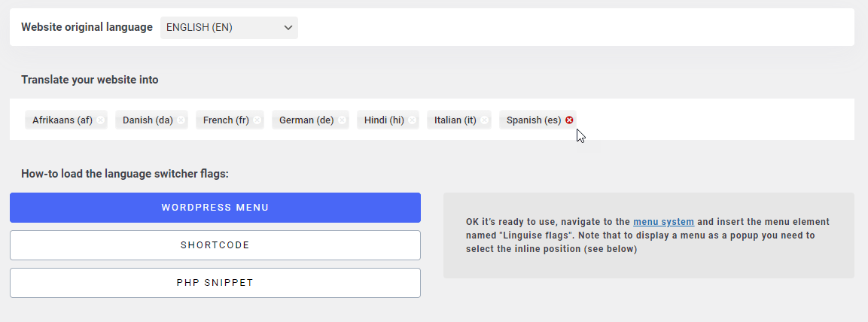
Task: Remove the Italian (it) language tag
Action: pos(485,120)
